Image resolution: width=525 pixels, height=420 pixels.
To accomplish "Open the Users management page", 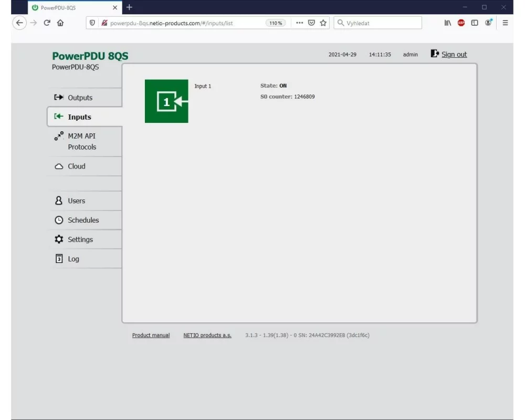I will point(76,201).
